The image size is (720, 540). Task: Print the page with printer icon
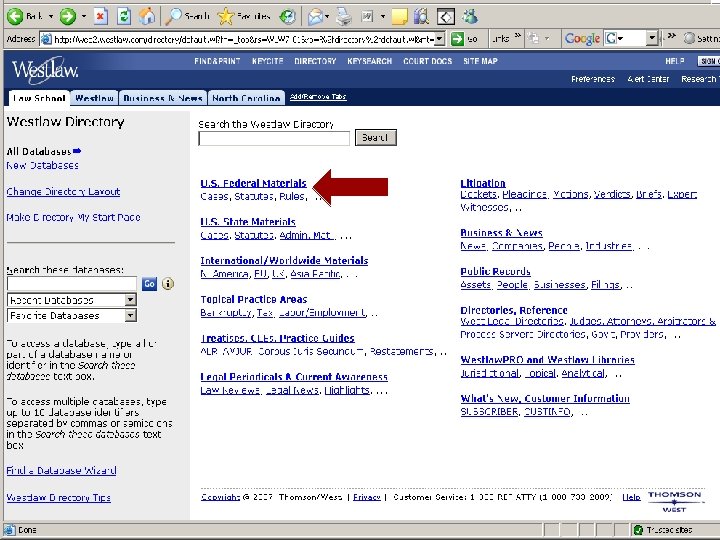pos(343,17)
